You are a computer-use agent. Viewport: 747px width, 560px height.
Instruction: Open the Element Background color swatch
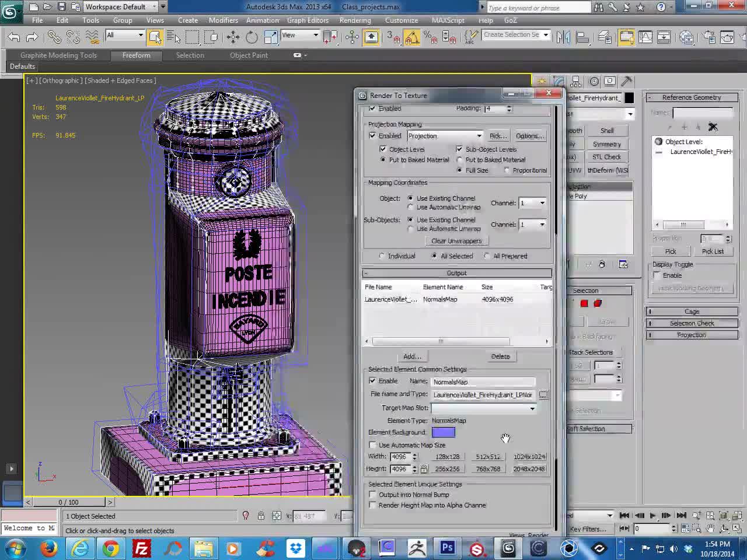(x=443, y=432)
